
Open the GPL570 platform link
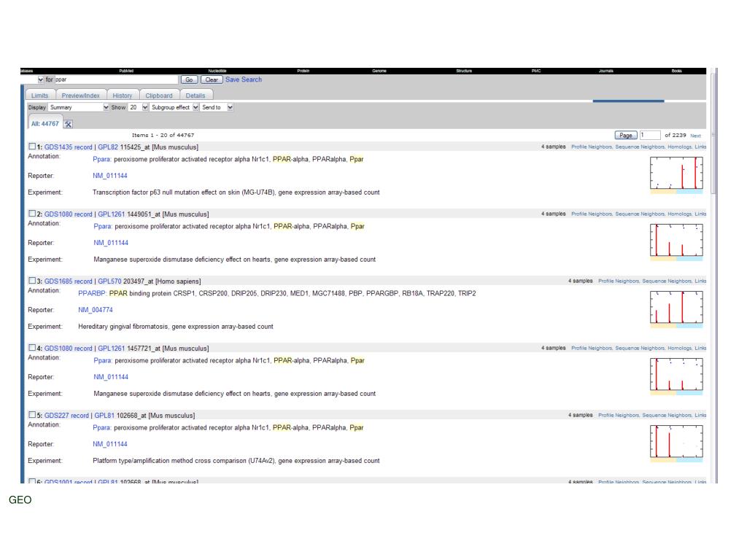109,281
